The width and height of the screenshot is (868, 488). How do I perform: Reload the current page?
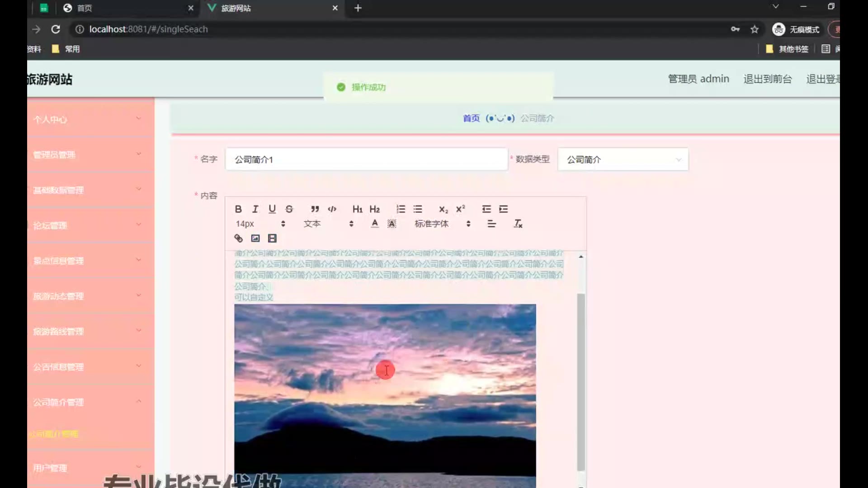[x=56, y=29]
